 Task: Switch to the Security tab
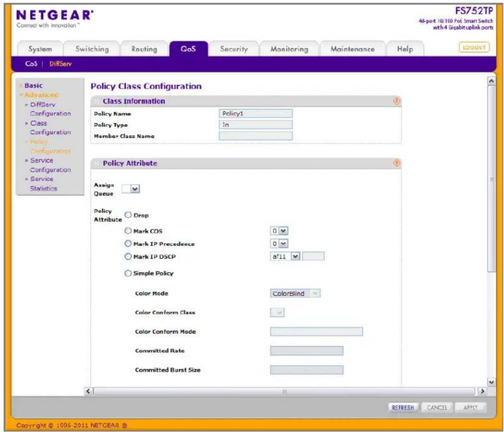click(234, 49)
